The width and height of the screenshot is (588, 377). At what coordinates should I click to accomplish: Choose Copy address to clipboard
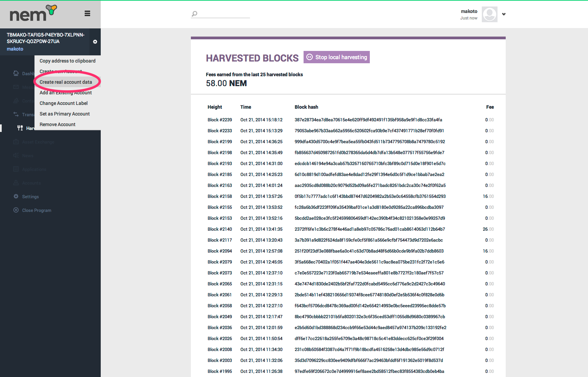pos(68,61)
